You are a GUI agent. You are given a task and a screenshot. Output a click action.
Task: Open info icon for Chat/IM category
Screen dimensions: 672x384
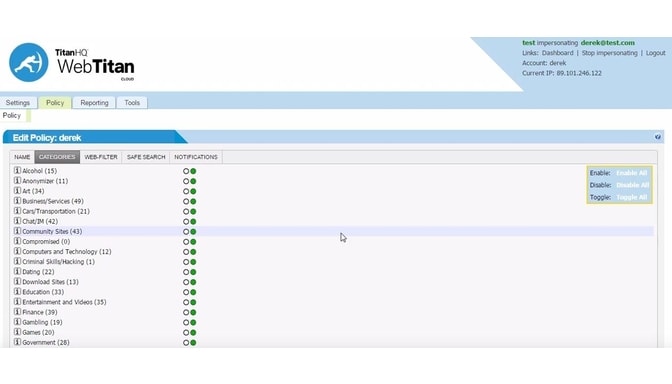coord(17,221)
